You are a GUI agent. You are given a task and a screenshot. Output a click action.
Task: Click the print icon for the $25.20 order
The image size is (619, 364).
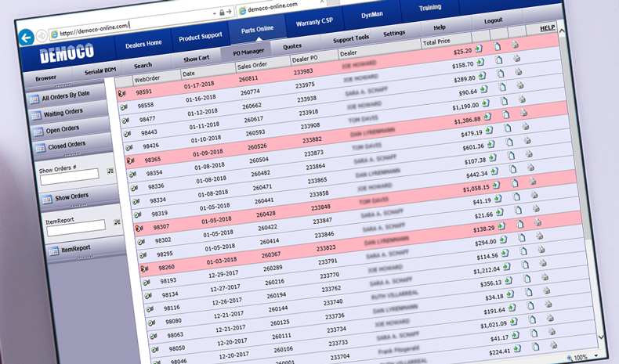(515, 45)
